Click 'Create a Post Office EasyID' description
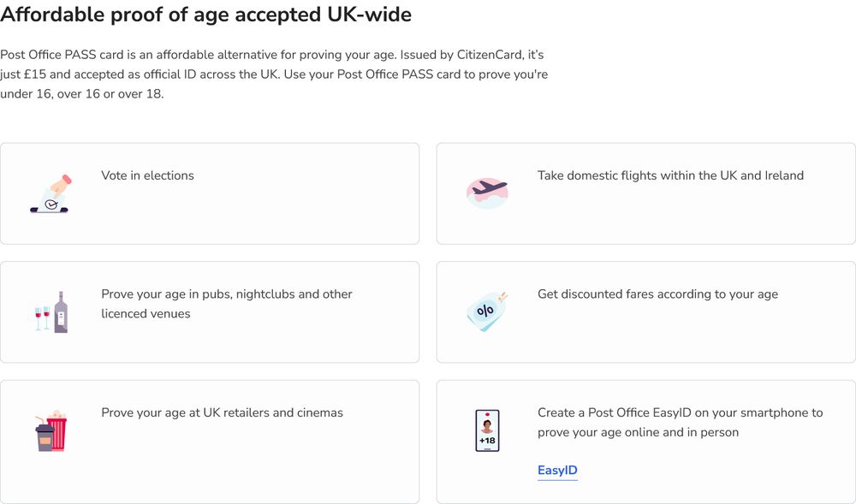The height and width of the screenshot is (504, 856). [680, 423]
